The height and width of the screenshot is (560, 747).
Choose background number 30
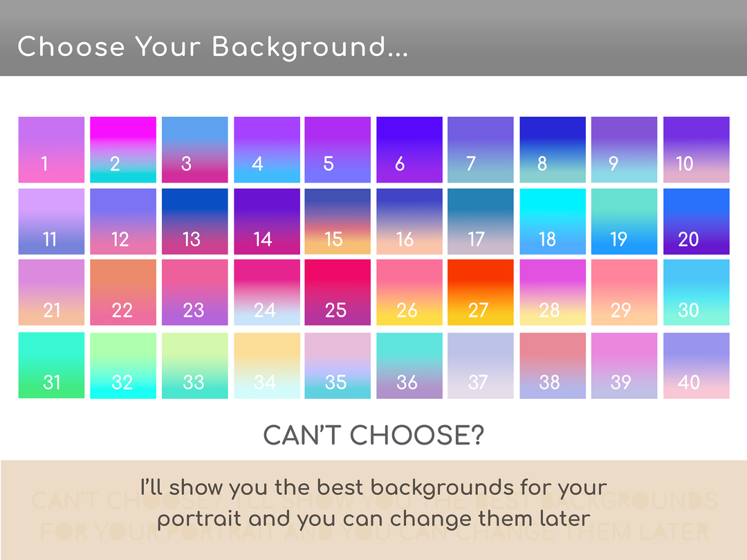pyautogui.click(x=696, y=292)
